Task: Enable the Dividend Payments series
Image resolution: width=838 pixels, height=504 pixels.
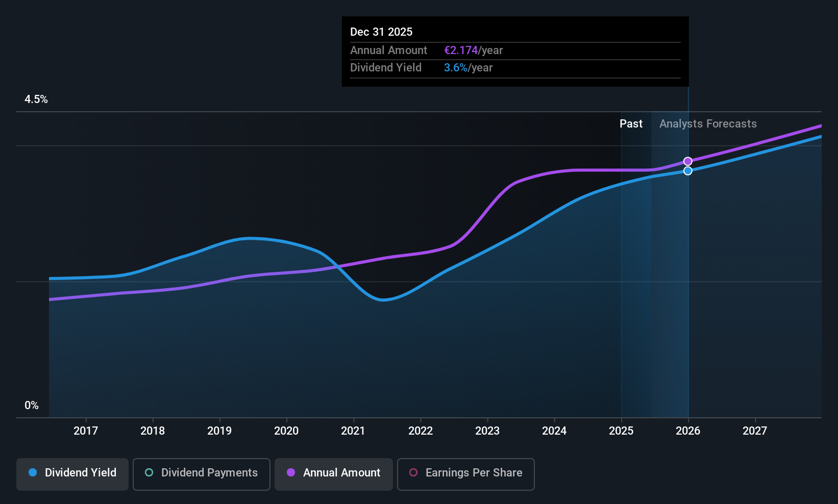Action: 202,474
